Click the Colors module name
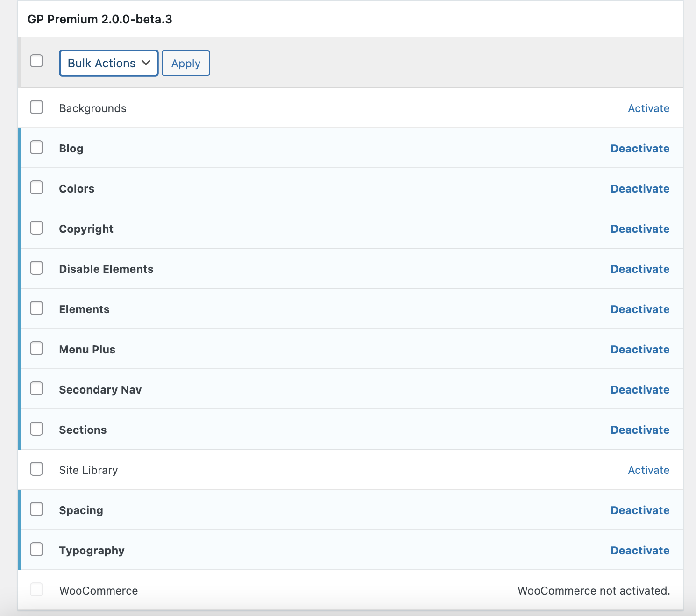The image size is (696, 616). 77,189
